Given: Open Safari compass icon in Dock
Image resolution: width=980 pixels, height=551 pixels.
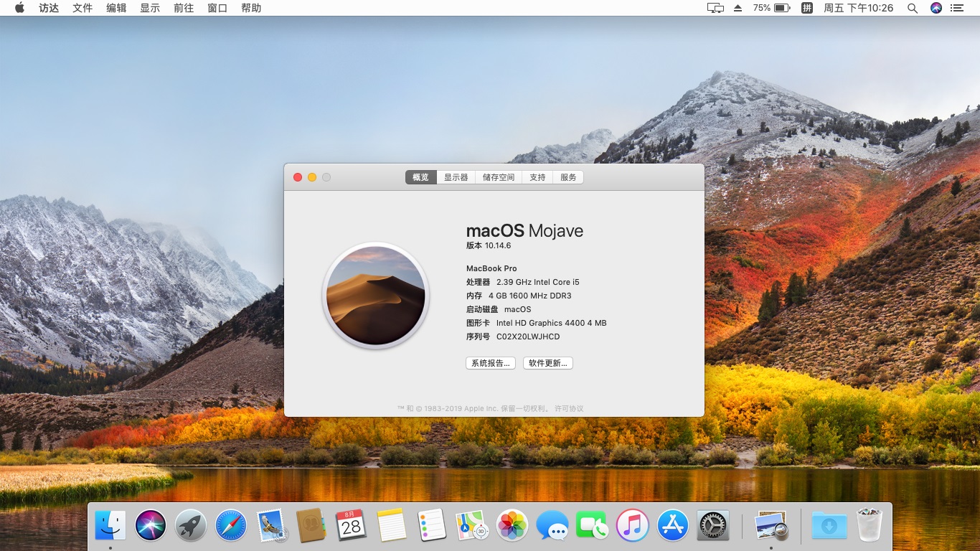Looking at the screenshot, I should (231, 526).
